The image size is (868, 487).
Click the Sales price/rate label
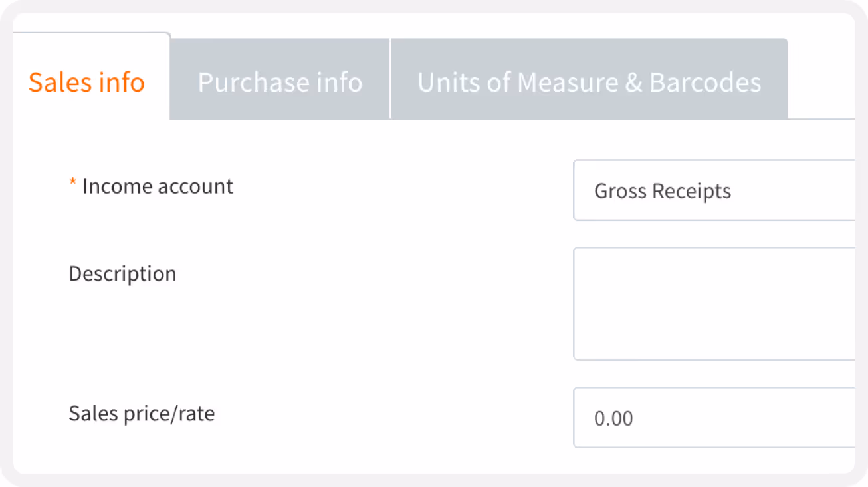pyautogui.click(x=142, y=414)
